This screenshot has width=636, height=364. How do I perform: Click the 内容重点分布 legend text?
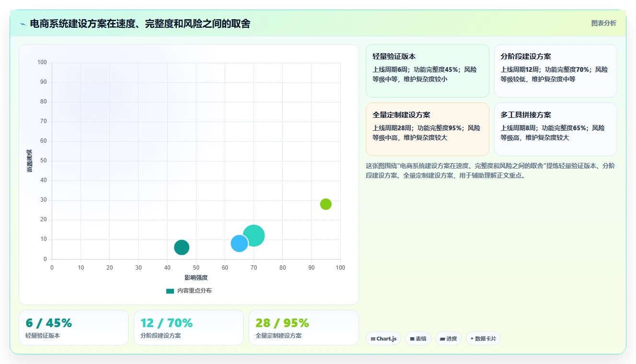194,291
